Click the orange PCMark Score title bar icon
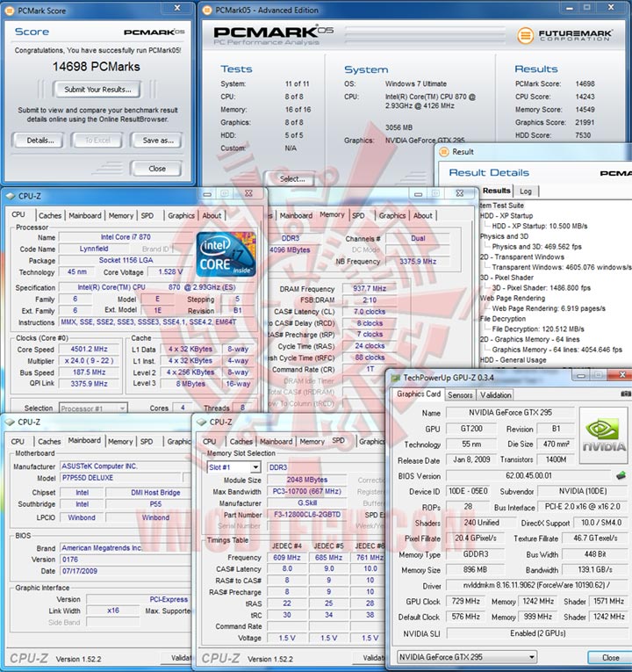The image size is (632, 672). click(x=10, y=10)
